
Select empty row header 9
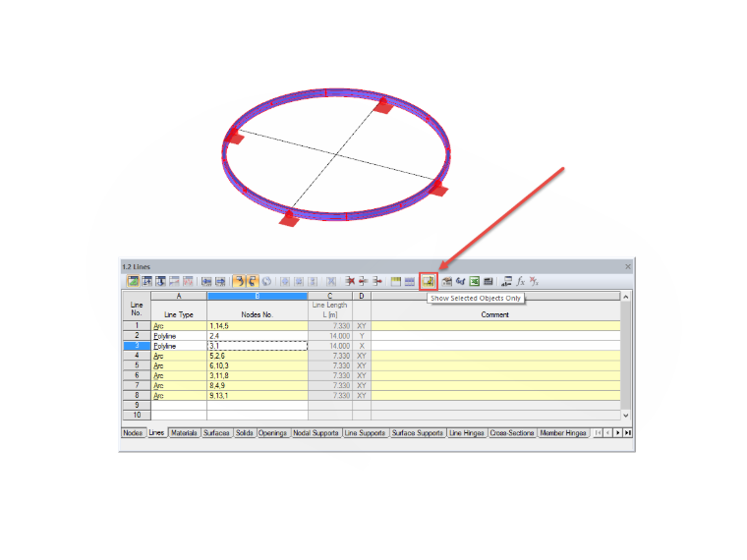137,405
